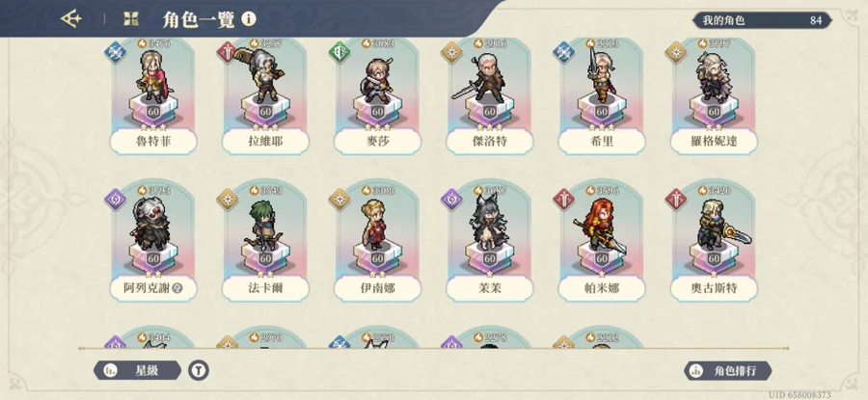
Task: Tap the back arrow icon
Action: pyautogui.click(x=70, y=19)
